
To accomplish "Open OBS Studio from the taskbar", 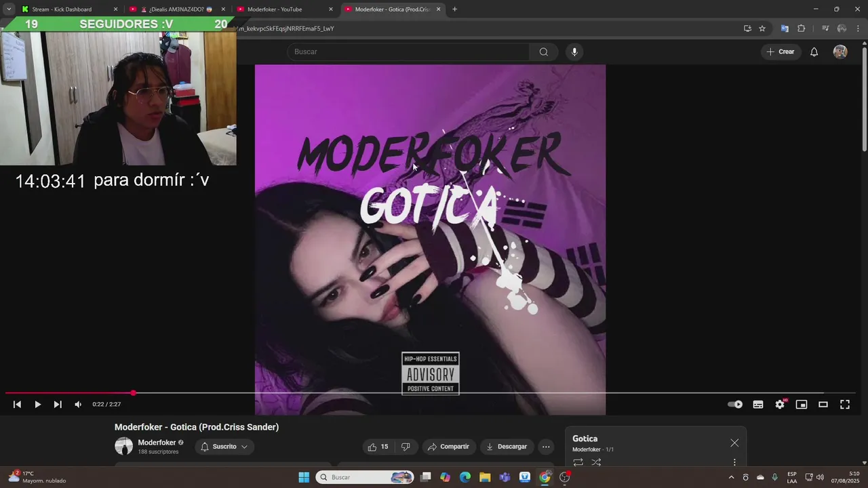I will click(x=565, y=477).
